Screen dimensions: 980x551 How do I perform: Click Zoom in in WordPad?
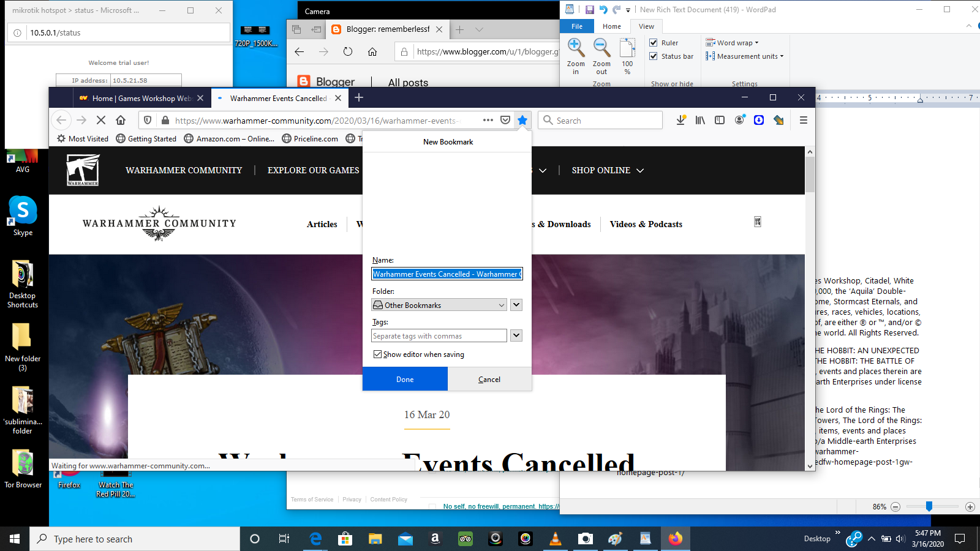pos(576,56)
